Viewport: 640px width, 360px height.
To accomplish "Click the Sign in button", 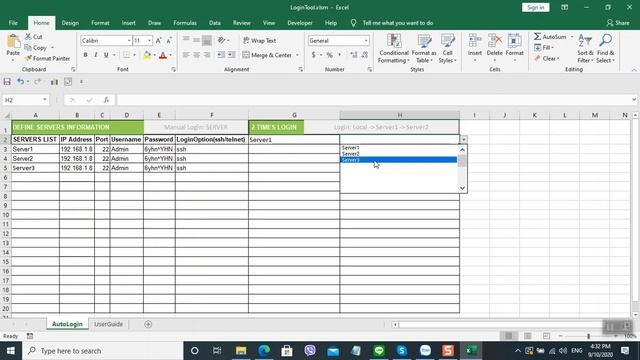I will tap(536, 7).
